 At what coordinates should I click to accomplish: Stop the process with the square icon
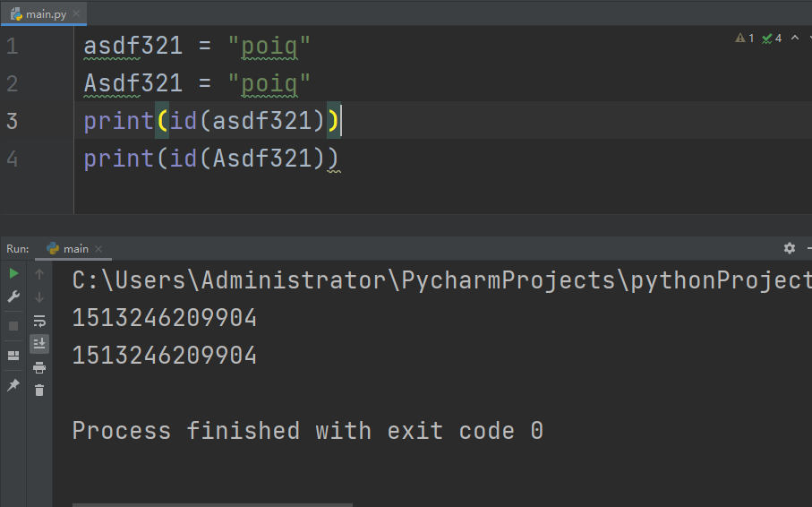click(x=13, y=326)
